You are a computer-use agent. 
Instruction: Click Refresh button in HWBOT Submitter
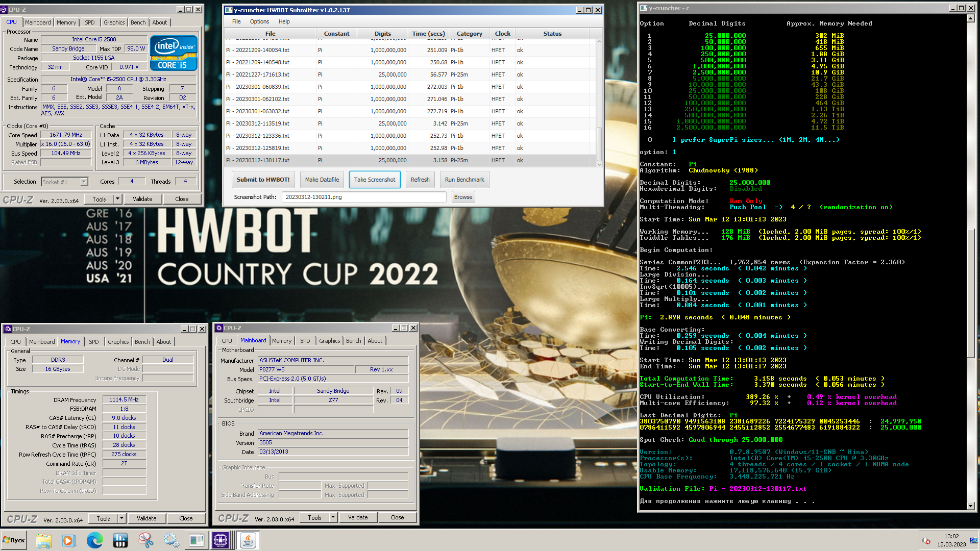coord(420,180)
